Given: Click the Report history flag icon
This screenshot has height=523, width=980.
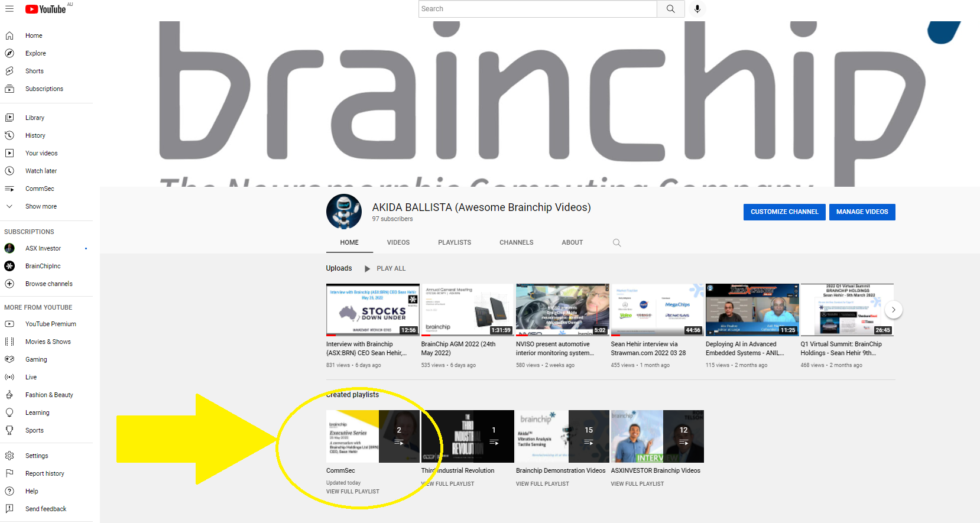Looking at the screenshot, I should tap(9, 473).
